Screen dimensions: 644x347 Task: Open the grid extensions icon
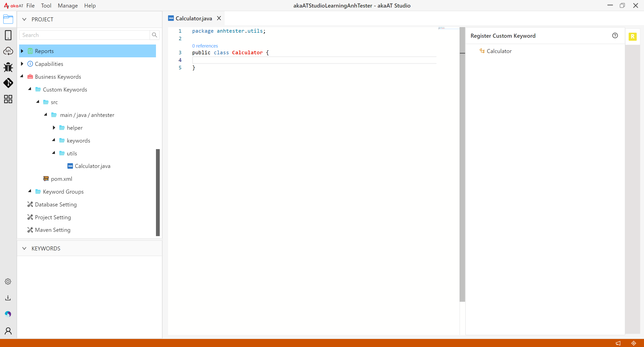(8, 99)
